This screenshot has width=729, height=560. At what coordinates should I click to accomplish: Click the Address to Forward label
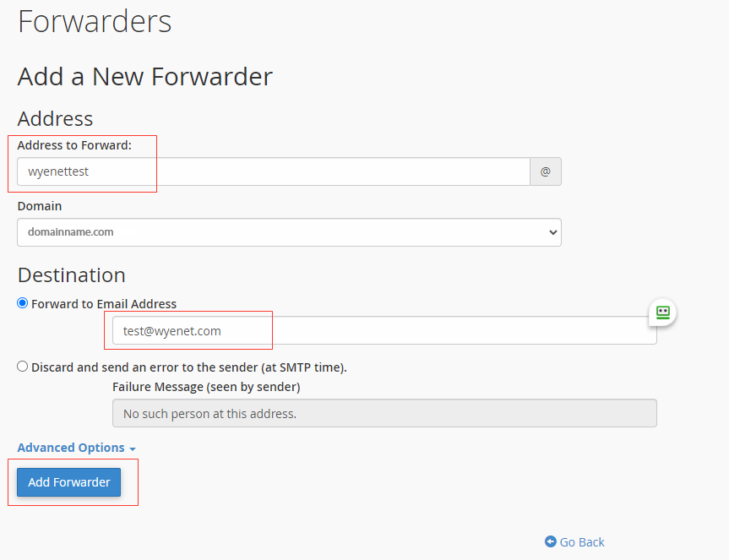74,145
